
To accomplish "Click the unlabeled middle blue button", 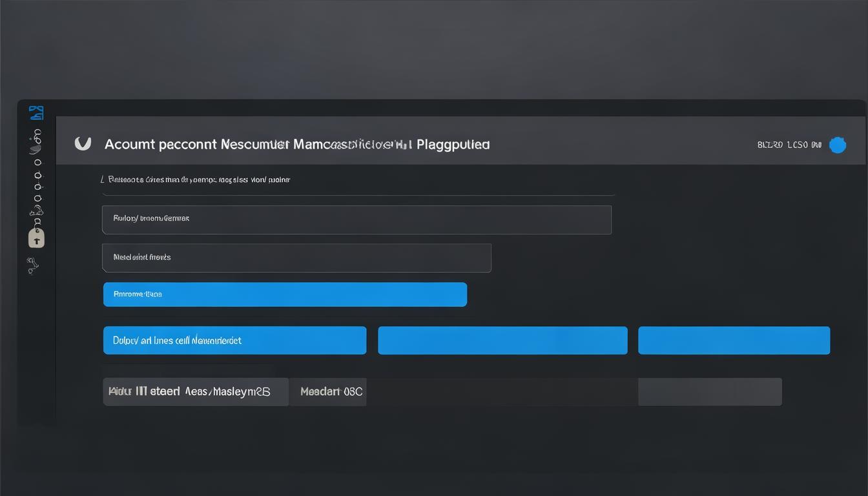I will coord(502,340).
